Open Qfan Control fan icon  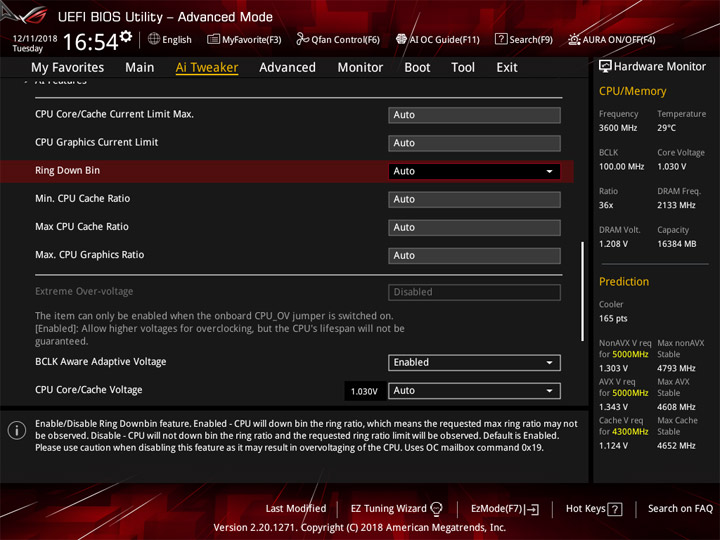click(x=302, y=39)
